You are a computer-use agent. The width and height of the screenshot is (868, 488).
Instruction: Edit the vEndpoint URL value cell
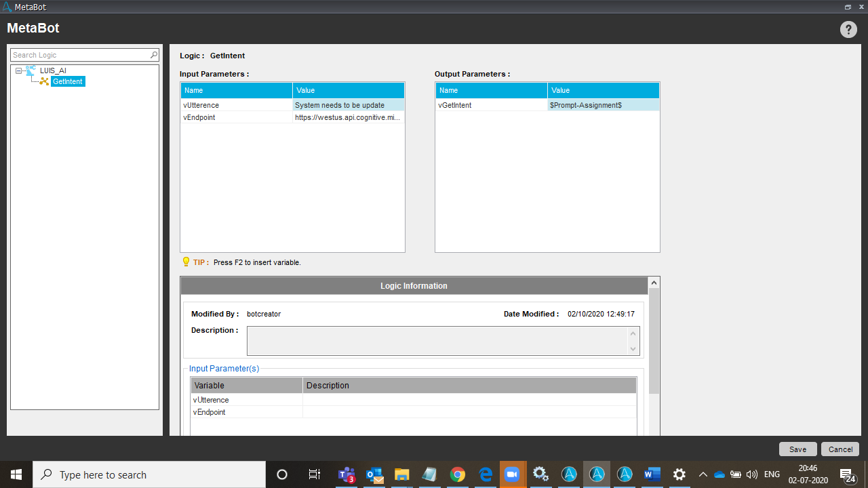pyautogui.click(x=348, y=117)
